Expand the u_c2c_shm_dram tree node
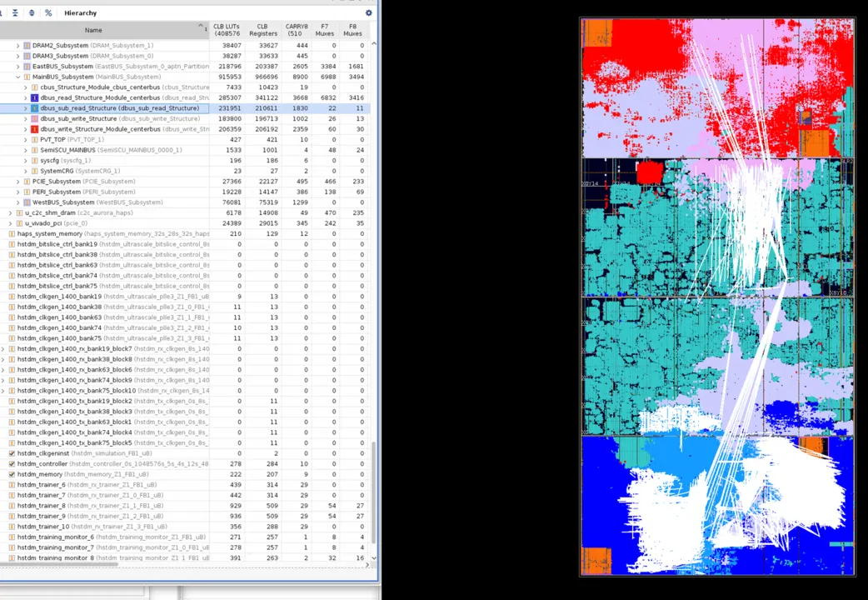The height and width of the screenshot is (600, 868). 10,212
